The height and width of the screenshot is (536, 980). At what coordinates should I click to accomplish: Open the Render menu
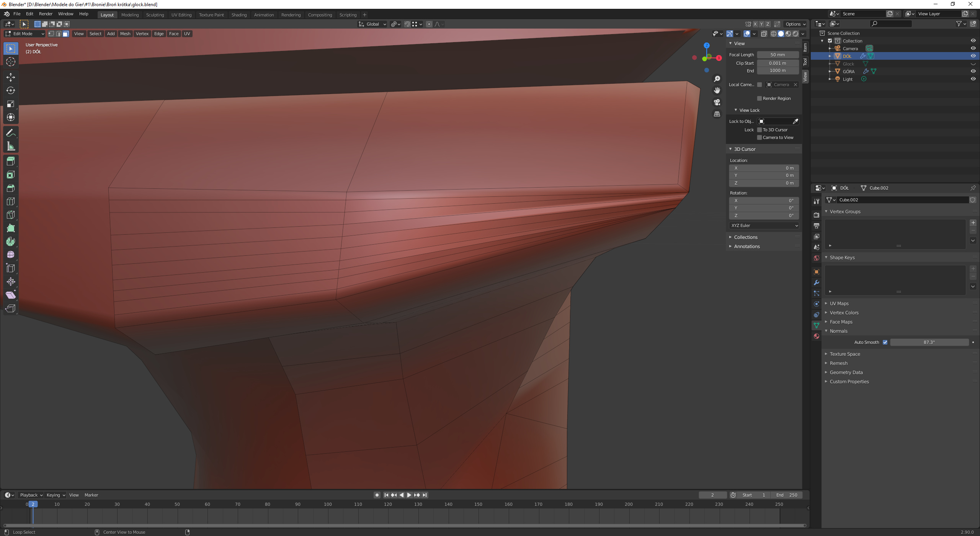pyautogui.click(x=46, y=14)
